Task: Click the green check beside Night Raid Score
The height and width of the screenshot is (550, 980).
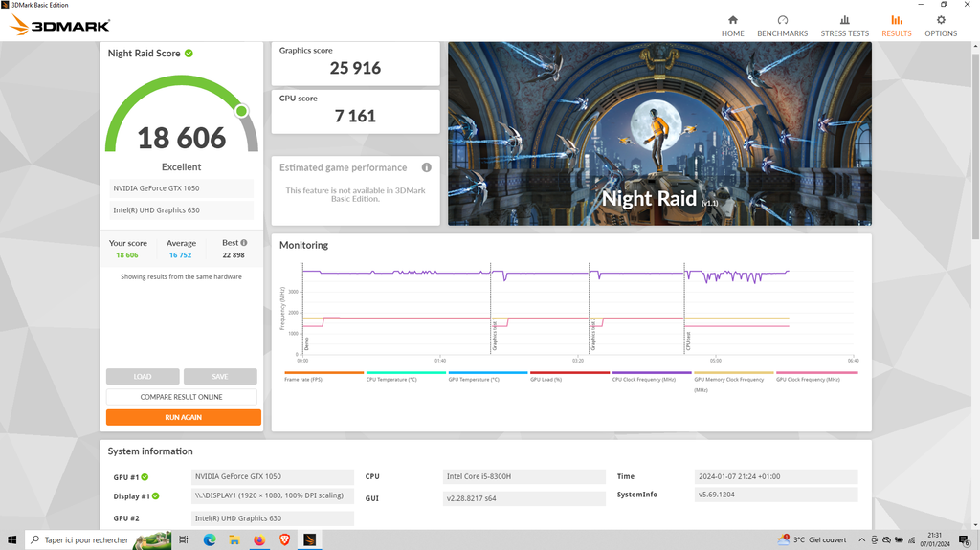Action: click(189, 54)
